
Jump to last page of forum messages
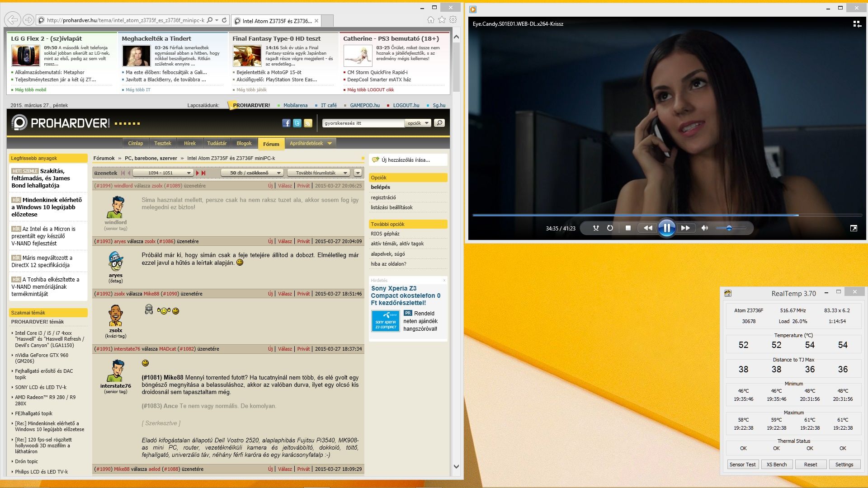coord(203,173)
